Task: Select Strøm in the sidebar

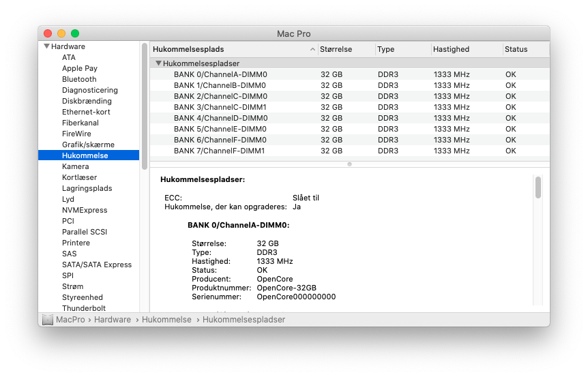Action: pos(73,286)
